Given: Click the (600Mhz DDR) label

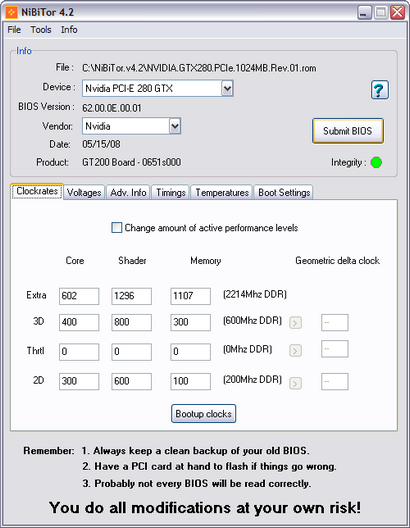Looking at the screenshot, I should click(x=252, y=320).
